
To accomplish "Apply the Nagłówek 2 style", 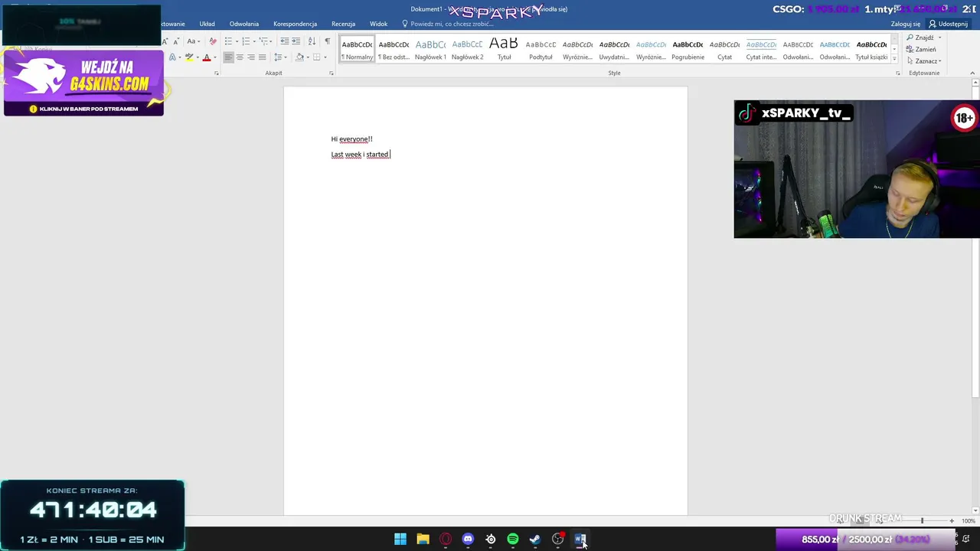I will pos(468,50).
